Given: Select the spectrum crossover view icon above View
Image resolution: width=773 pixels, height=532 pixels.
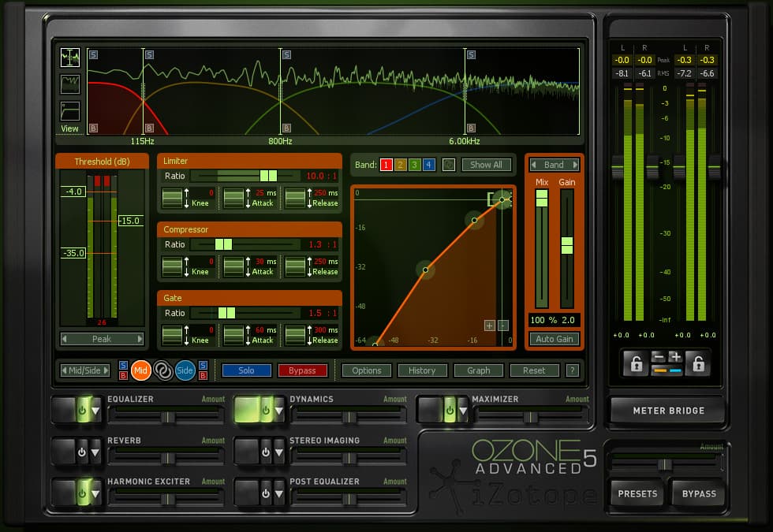Looking at the screenshot, I should (70, 58).
